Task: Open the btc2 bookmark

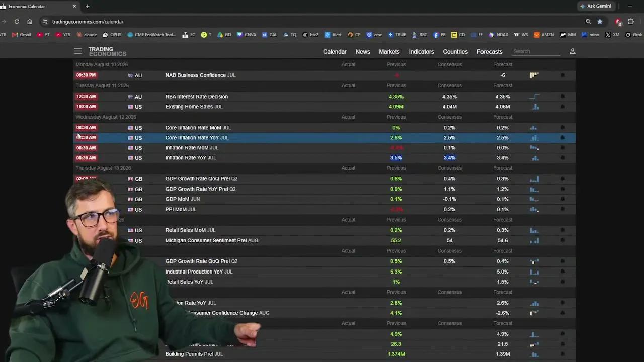Action: (310, 35)
